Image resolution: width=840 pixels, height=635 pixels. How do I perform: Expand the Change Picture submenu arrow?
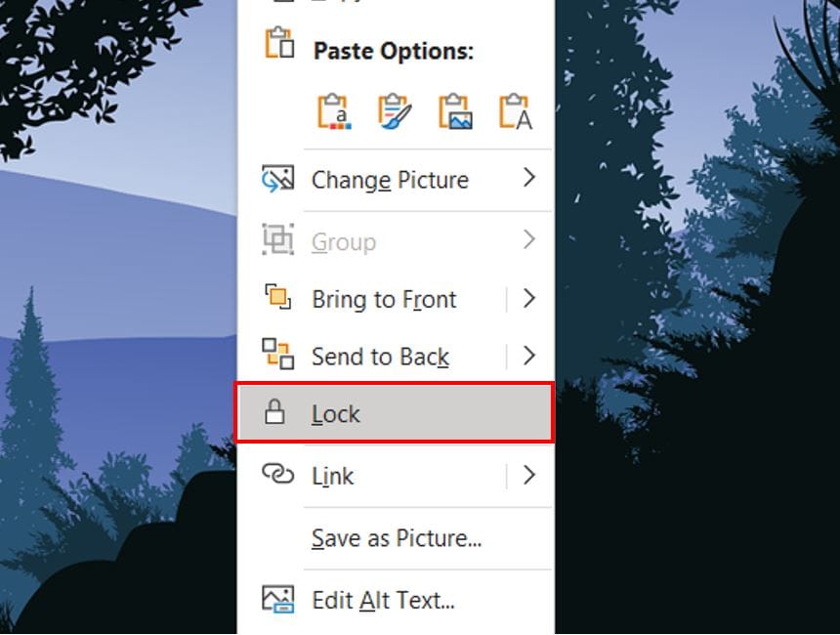tap(529, 178)
